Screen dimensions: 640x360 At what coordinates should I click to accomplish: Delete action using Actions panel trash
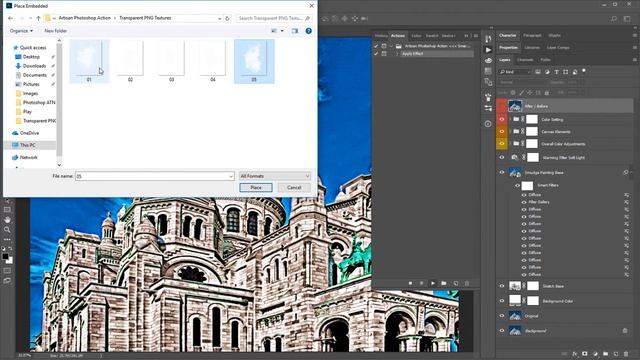[x=467, y=283]
